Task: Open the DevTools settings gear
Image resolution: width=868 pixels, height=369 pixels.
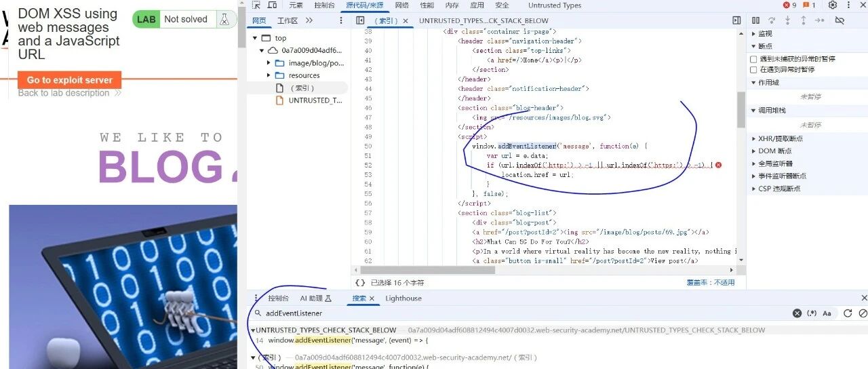Action: (x=833, y=5)
